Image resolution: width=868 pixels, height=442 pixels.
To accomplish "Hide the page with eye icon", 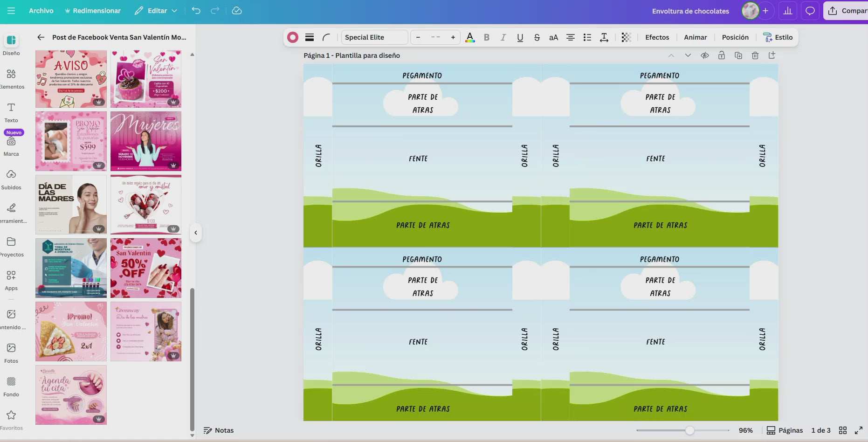I will pos(704,55).
